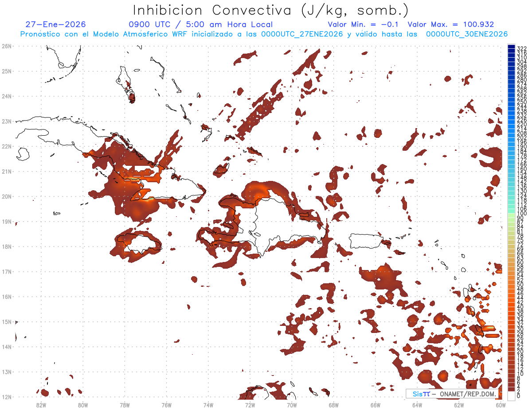Click the 82W longitude label

pos(41,405)
